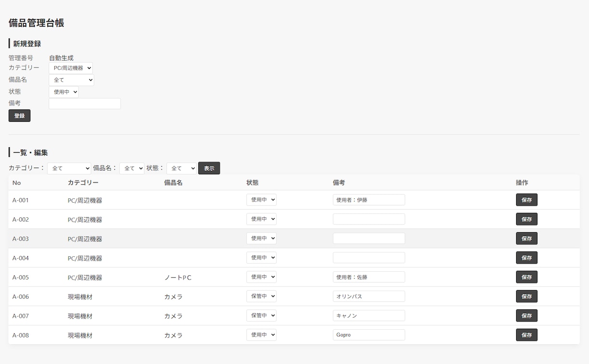Screen dimensions: 589x364
Task: Save row A-006 with 保存
Action: [527, 296]
